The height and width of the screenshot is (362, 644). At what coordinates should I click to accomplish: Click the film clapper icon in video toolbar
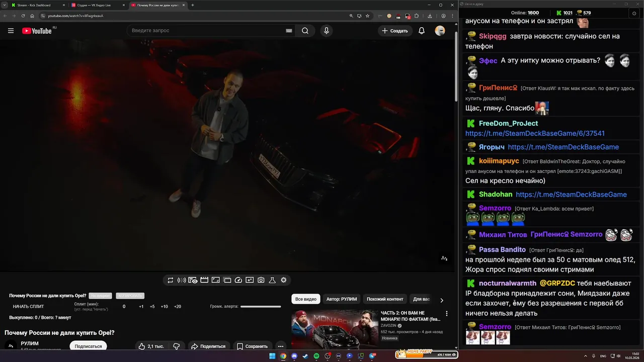[204, 280]
